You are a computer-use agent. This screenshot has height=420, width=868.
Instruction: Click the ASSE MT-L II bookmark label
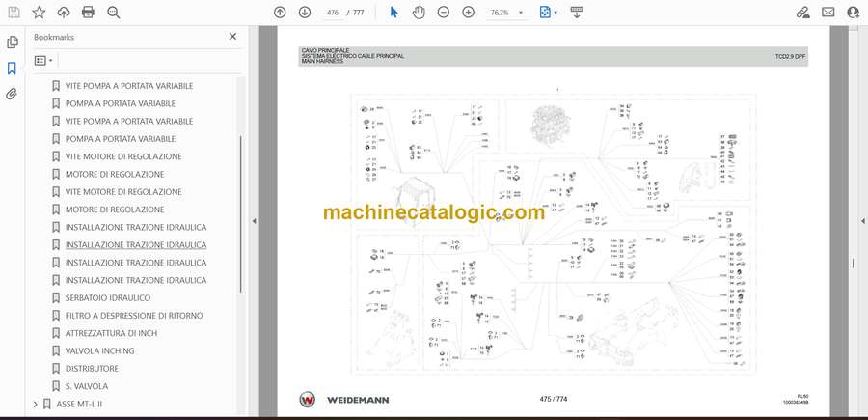point(79,404)
